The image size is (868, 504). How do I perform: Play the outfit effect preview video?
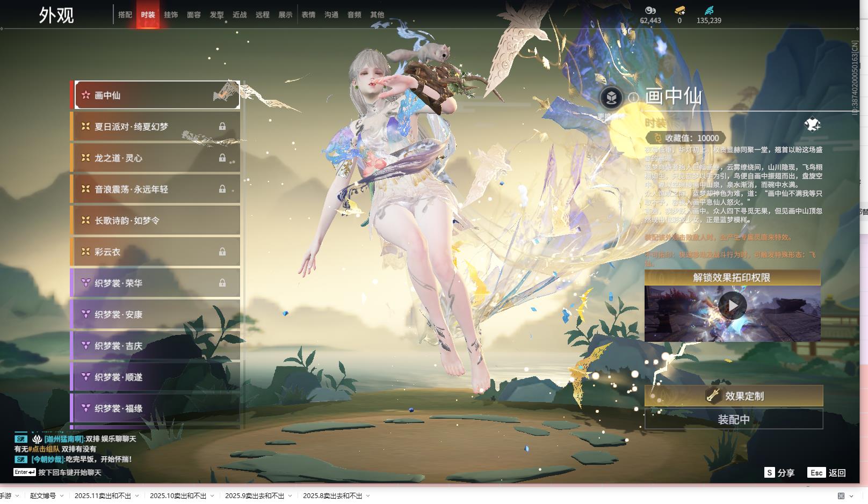(733, 305)
